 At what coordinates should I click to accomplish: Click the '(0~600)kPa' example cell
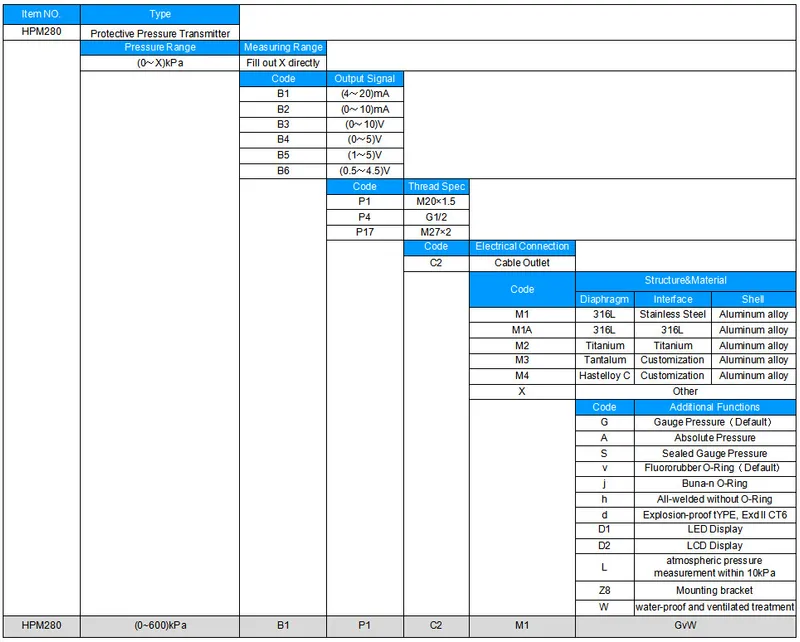(160, 626)
